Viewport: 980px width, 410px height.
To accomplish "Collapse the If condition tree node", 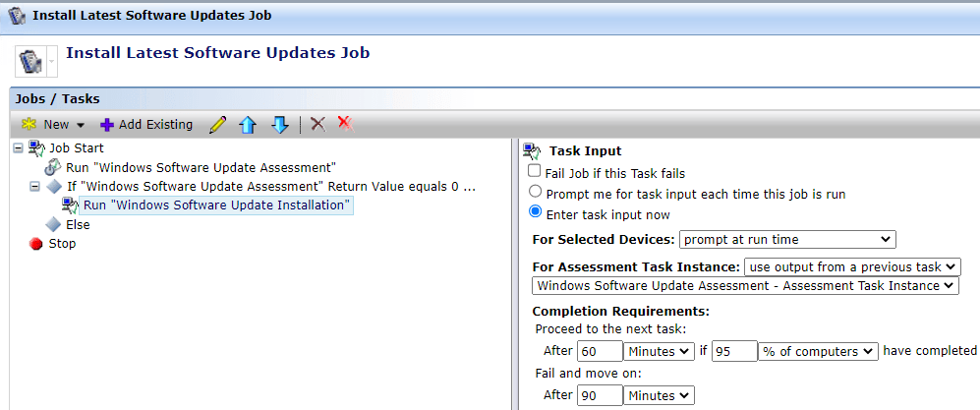I will pyautogui.click(x=35, y=186).
